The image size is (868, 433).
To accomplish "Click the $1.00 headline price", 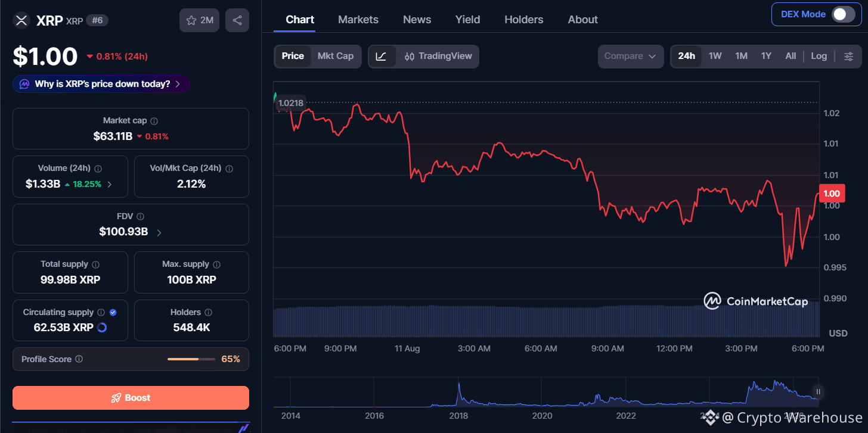I will tap(45, 57).
